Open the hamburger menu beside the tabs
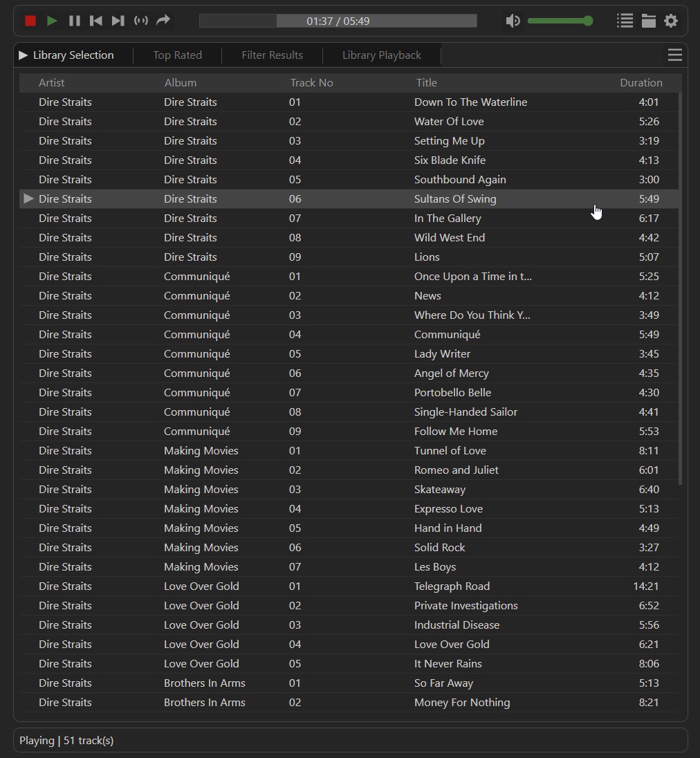Viewport: 700px width, 758px height. coord(674,55)
